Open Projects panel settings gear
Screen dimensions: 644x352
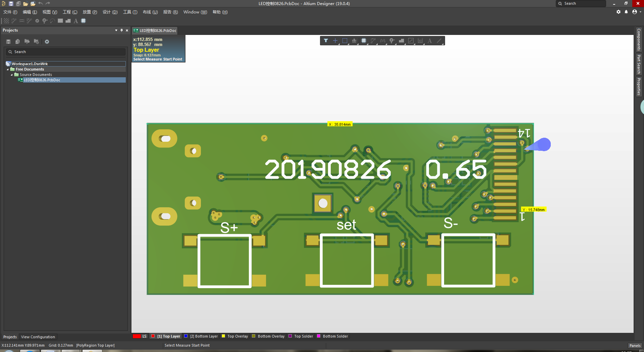click(x=47, y=42)
